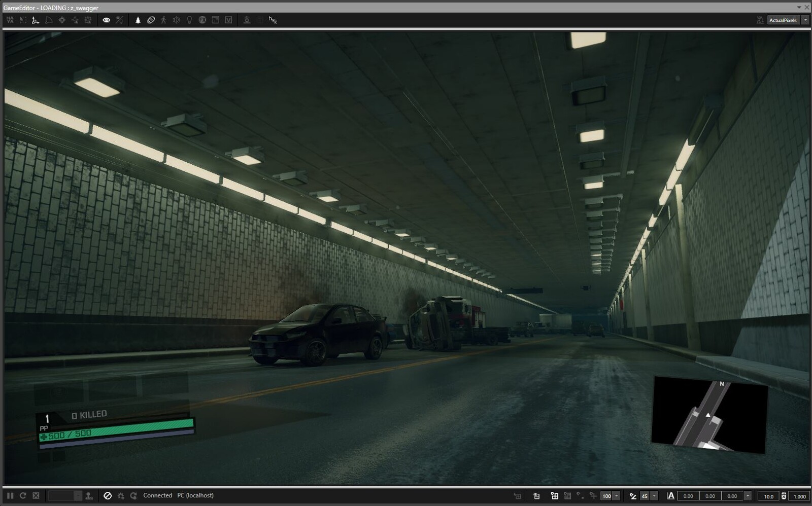Viewport: 812px width, 506px height.
Task: Close the GameEditor panel
Action: tap(807, 7)
